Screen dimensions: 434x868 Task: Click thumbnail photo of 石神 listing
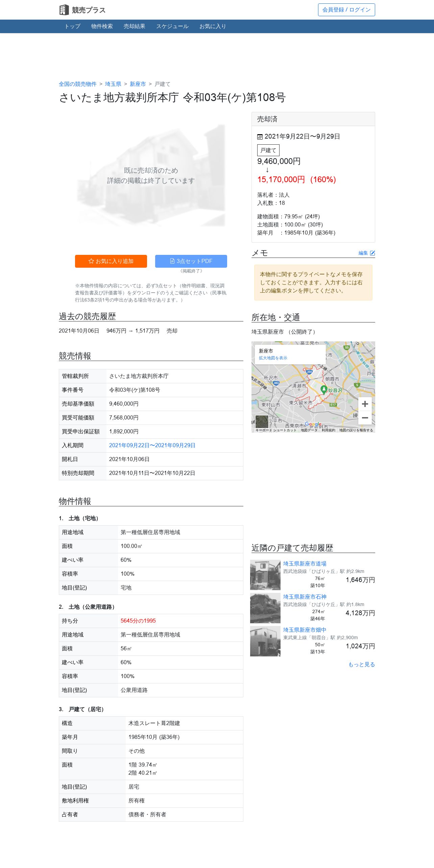click(265, 608)
